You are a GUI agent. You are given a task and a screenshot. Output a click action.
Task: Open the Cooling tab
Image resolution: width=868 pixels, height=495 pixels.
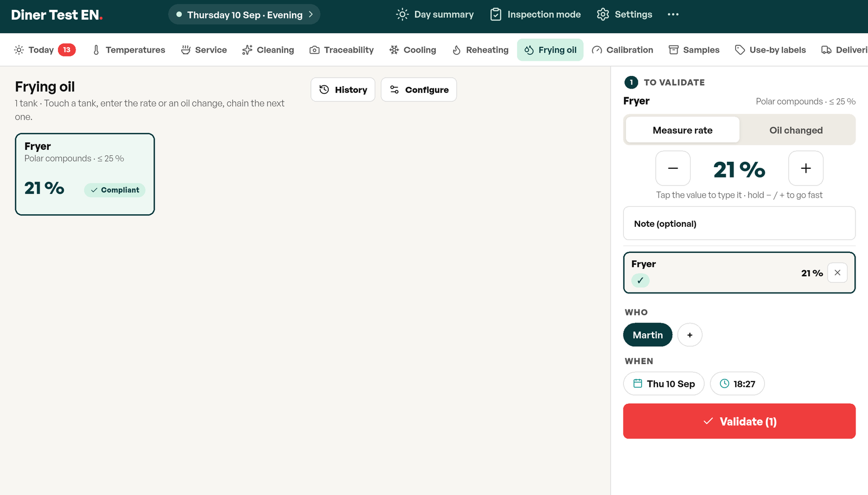tap(412, 50)
